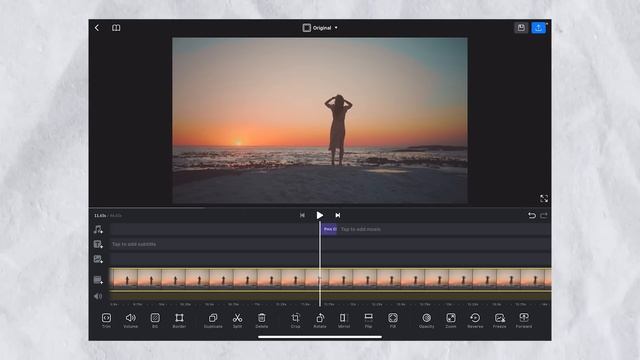Play the video preview

[x=320, y=215]
